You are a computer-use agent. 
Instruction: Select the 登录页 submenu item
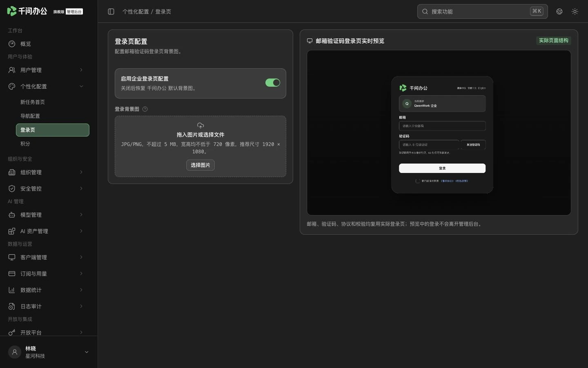tap(53, 130)
